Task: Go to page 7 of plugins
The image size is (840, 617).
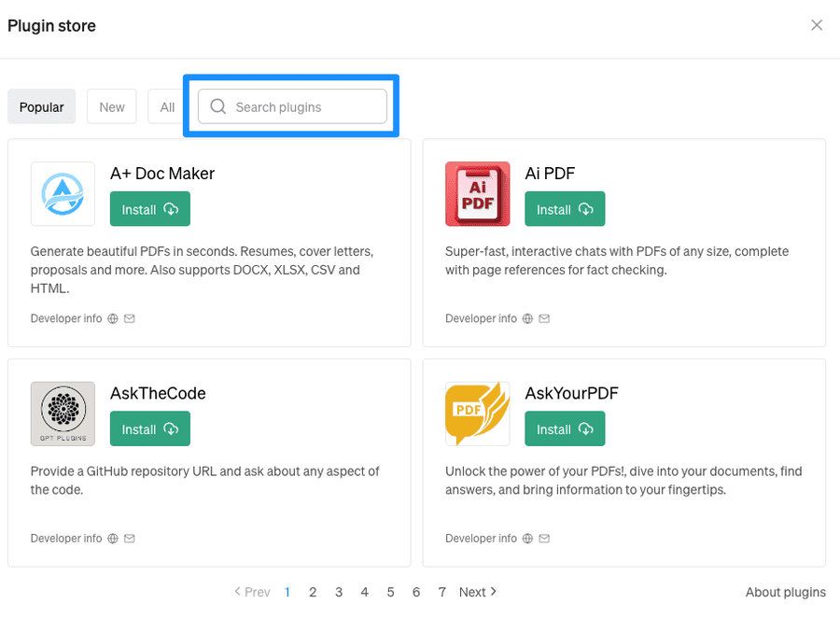Action: click(442, 592)
